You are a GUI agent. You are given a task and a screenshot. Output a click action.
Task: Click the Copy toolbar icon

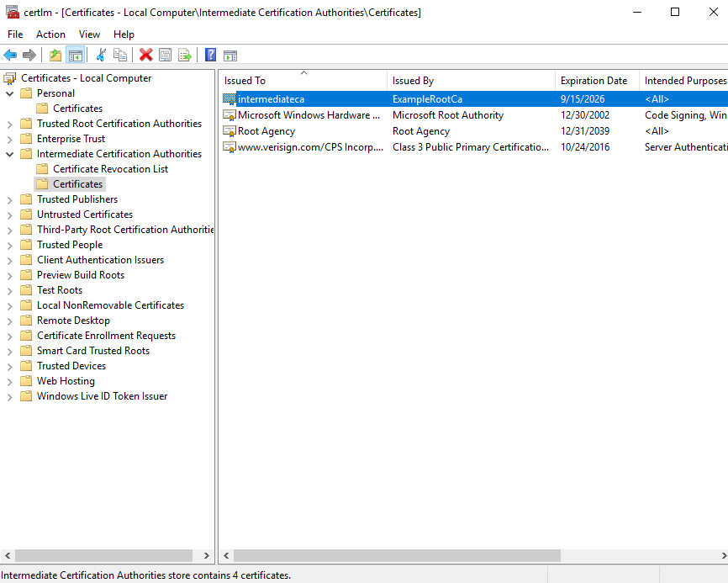point(120,55)
